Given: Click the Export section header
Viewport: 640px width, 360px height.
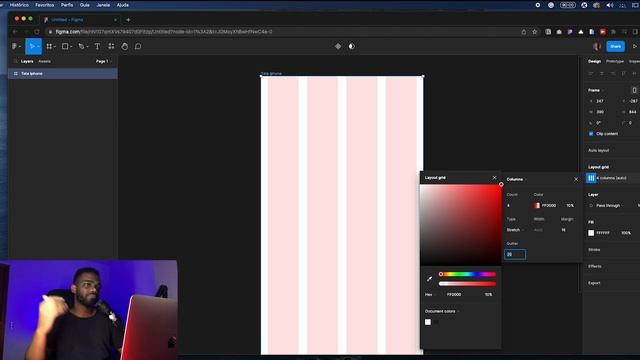Looking at the screenshot, I should [x=594, y=283].
